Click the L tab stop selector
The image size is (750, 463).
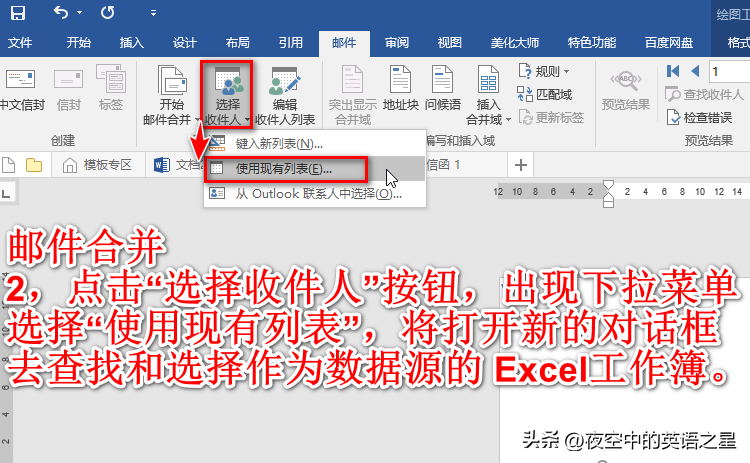click(7, 194)
